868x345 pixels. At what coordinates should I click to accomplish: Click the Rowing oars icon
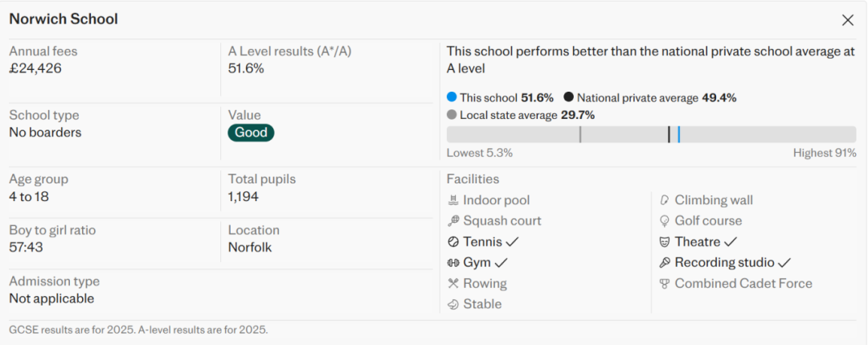(x=453, y=284)
